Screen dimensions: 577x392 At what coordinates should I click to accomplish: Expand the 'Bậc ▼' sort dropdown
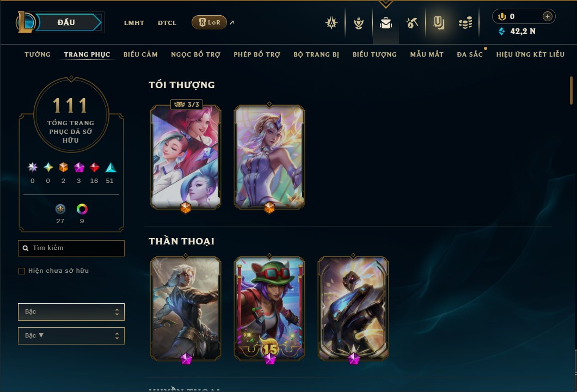click(71, 336)
